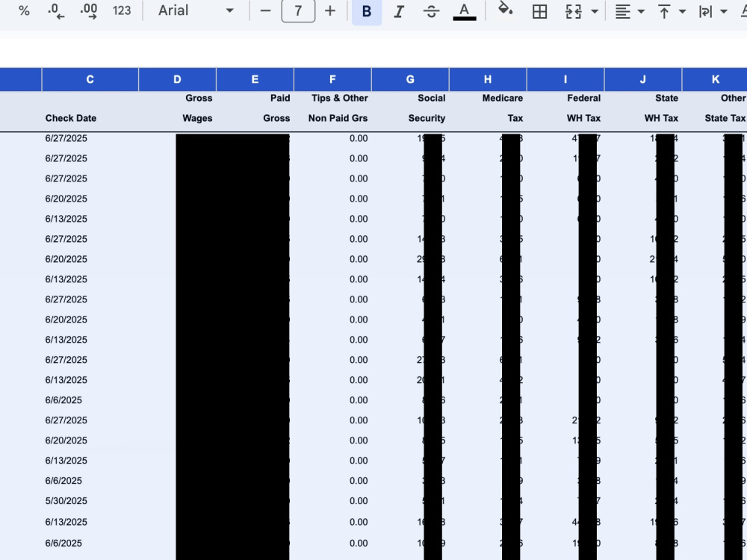Image resolution: width=747 pixels, height=560 pixels.
Task: Expand the merge type dropdown arrow
Action: point(595,11)
